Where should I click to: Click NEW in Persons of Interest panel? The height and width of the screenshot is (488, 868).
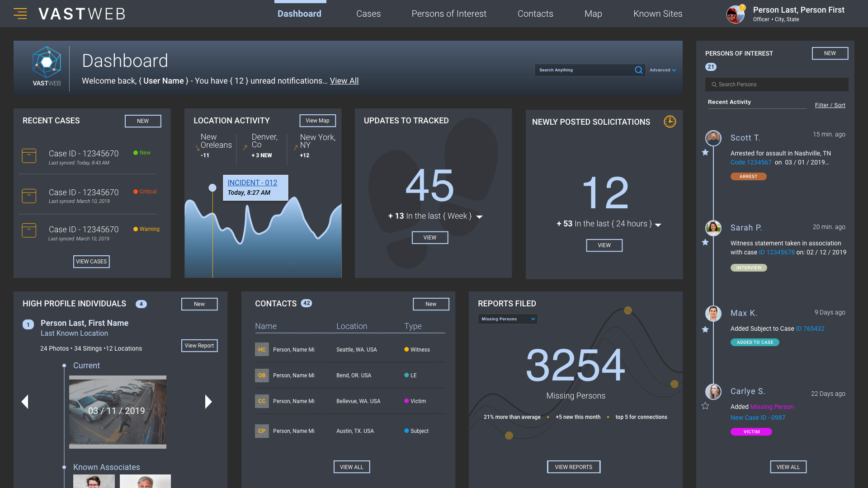click(x=830, y=53)
